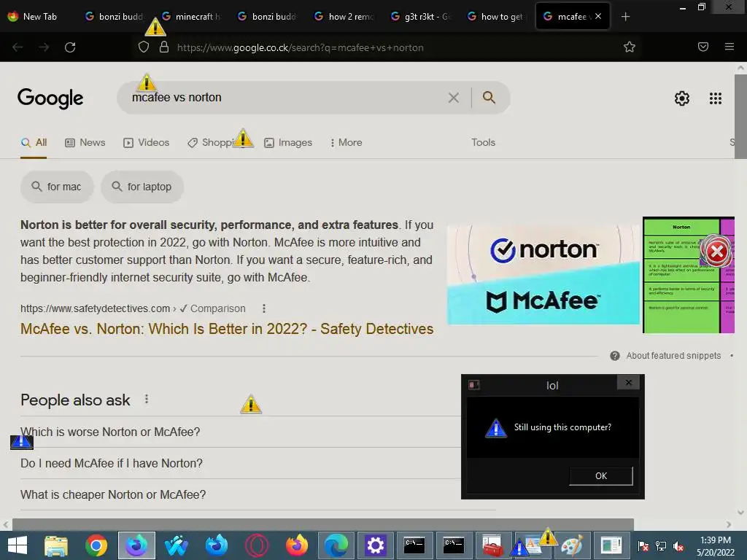Open the tracking protection shield icon

point(144,47)
